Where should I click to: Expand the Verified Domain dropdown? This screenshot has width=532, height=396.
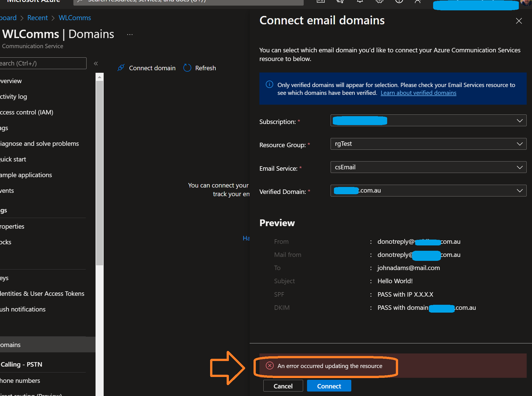[x=428, y=191]
